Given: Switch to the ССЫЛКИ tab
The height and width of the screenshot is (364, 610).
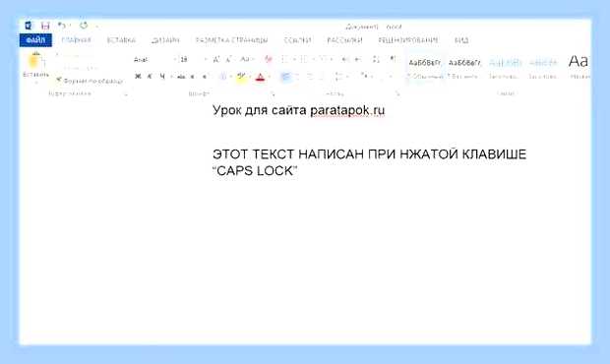Looking at the screenshot, I should (297, 40).
